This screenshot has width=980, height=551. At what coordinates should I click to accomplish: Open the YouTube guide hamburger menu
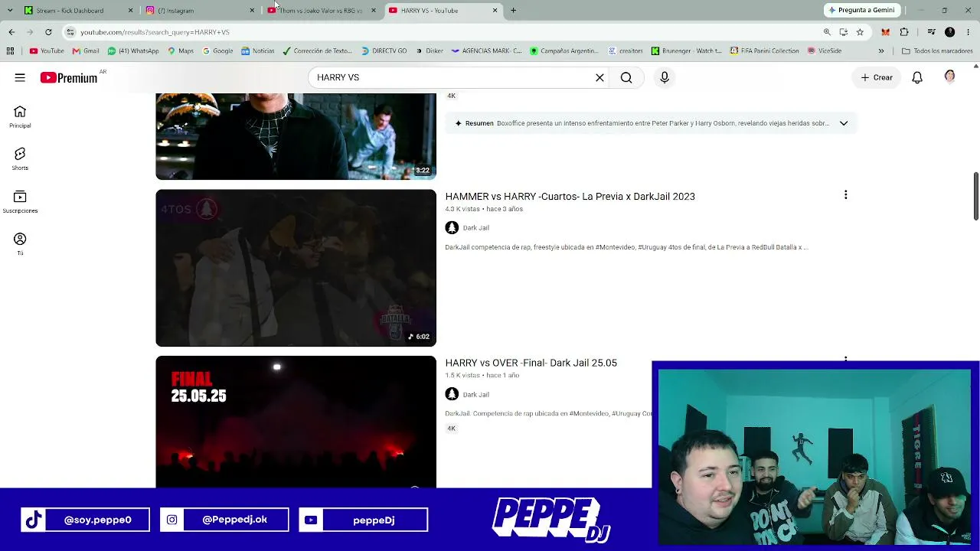(x=20, y=77)
